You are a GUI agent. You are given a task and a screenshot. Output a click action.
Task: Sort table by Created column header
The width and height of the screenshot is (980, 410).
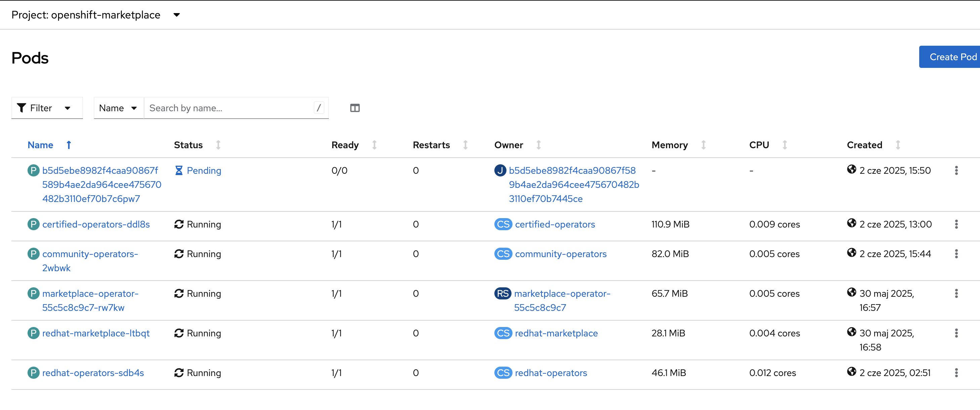tap(864, 145)
